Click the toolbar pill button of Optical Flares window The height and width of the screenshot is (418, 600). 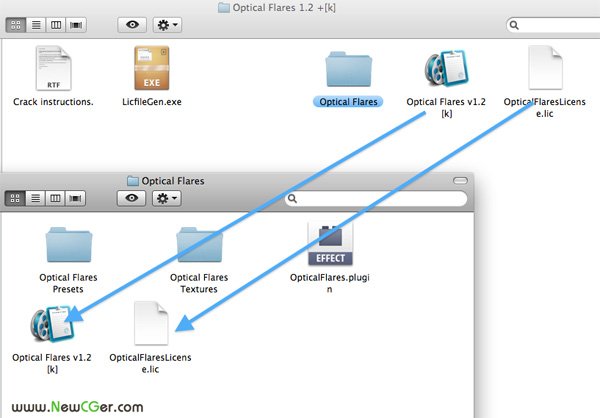pos(460,181)
